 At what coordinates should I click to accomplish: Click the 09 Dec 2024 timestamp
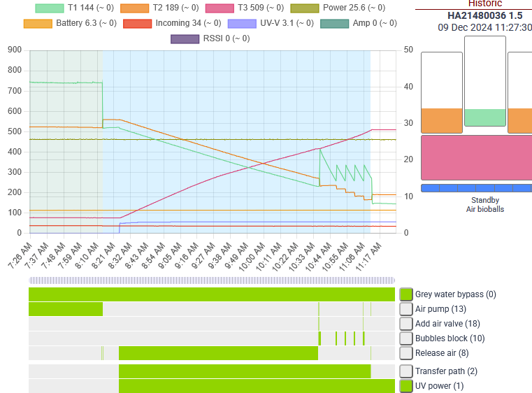tap(485, 27)
